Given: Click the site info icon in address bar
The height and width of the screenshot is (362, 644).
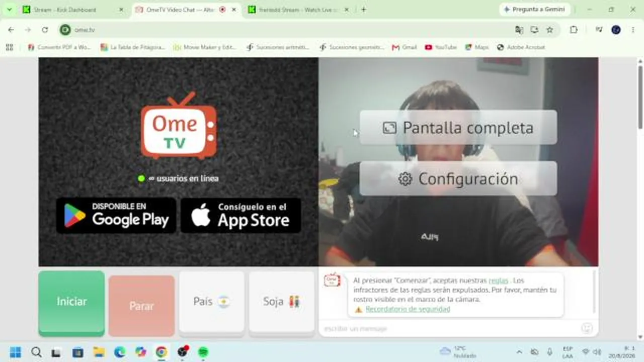Looking at the screenshot, I should click(65, 30).
